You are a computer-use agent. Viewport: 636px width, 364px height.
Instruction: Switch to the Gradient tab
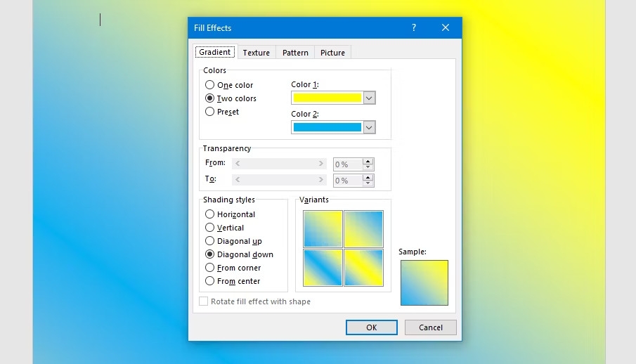click(215, 52)
